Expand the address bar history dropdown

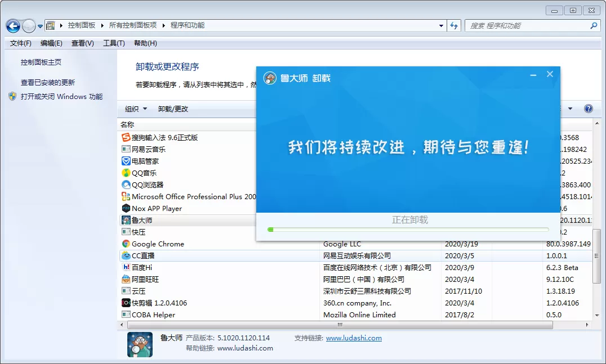[441, 26]
